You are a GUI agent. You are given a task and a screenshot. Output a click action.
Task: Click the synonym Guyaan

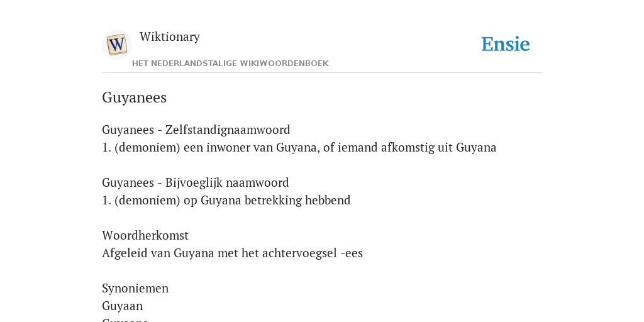(x=123, y=306)
